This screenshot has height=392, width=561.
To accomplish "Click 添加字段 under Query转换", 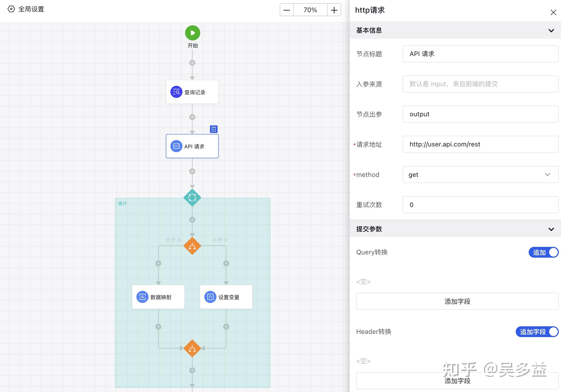I will click(x=457, y=301).
